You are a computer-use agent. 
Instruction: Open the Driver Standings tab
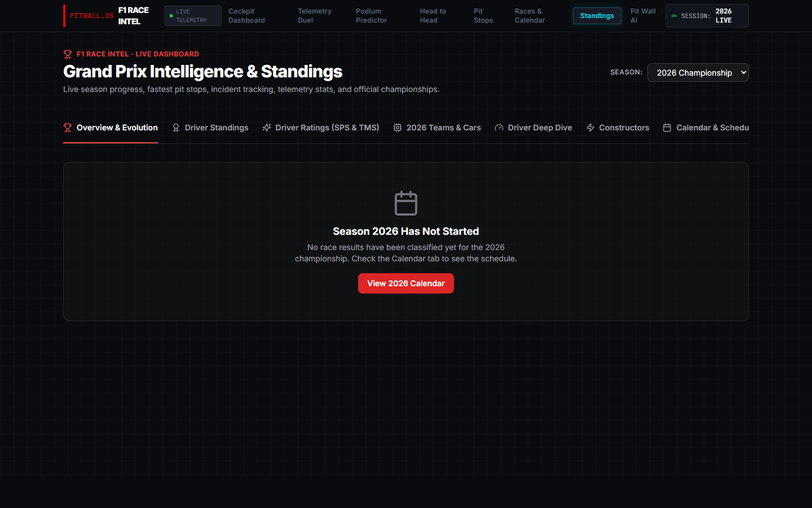(x=210, y=128)
